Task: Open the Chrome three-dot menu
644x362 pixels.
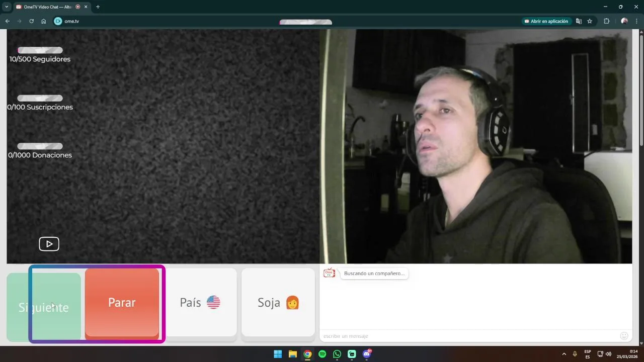Action: (637, 21)
